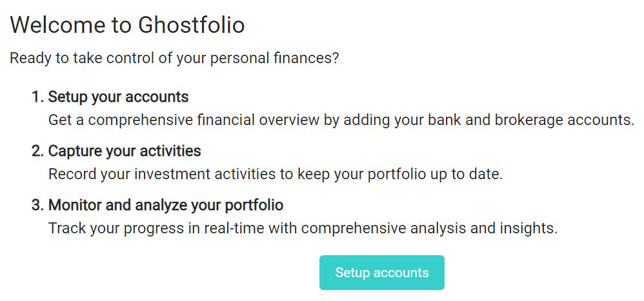Screen dimensions: 644x301
Task: Click the 'Get a comprehensive financial overview' description
Action: coord(341,120)
